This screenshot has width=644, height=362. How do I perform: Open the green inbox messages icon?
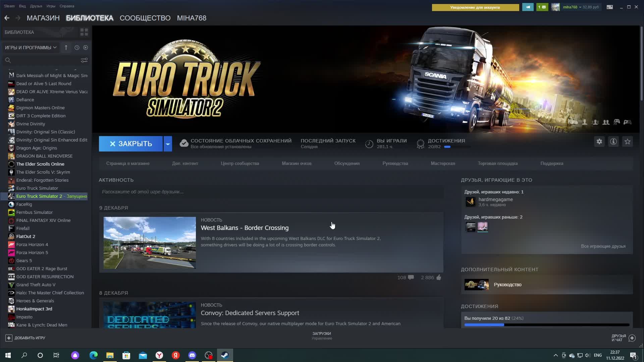point(542,7)
